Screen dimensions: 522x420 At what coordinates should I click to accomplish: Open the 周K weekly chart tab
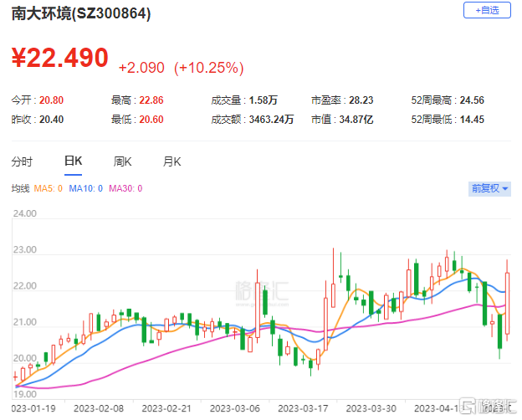click(x=122, y=161)
